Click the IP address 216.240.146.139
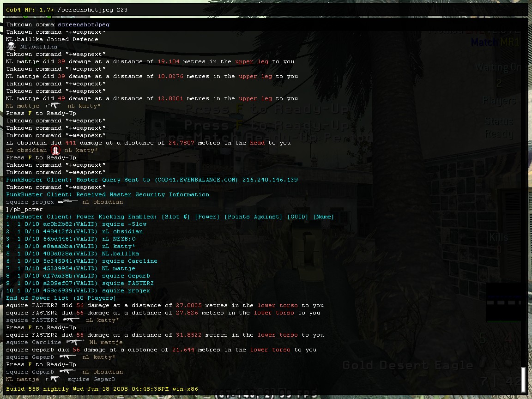532x399 pixels. click(270, 180)
